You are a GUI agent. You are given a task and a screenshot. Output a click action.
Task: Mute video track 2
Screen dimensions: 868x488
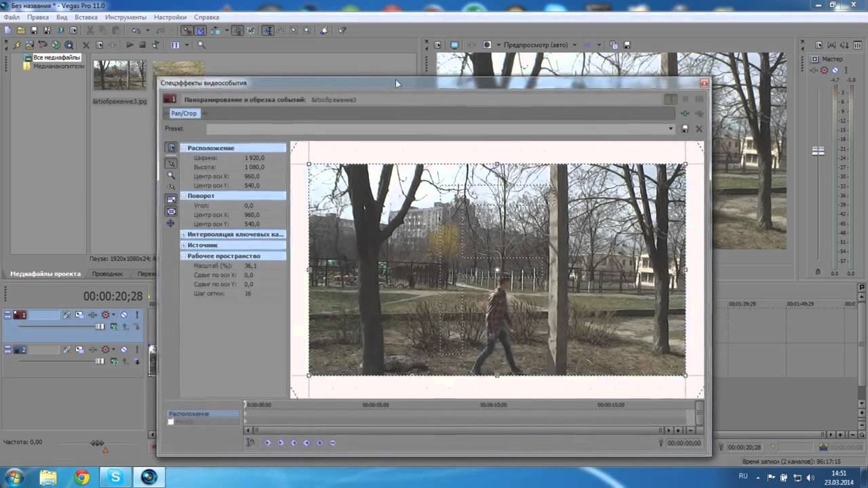(x=123, y=350)
